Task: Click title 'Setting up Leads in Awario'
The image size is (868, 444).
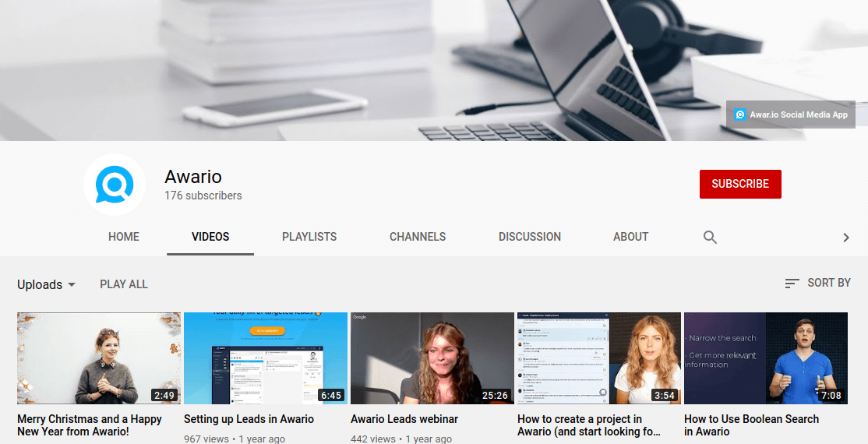Action: (x=249, y=419)
